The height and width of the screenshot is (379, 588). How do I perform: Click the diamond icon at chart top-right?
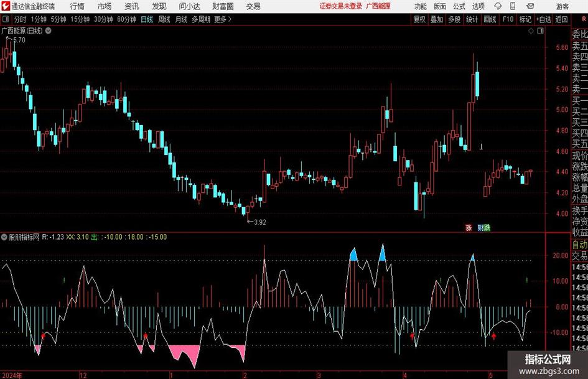tap(531, 31)
